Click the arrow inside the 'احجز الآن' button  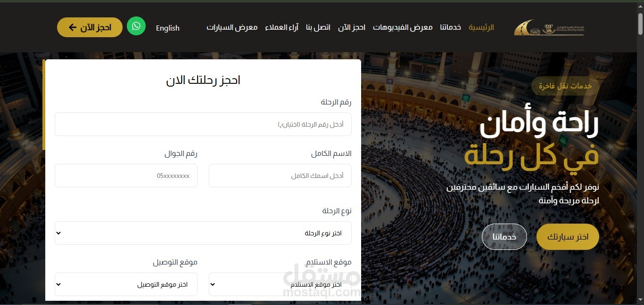pos(72,27)
